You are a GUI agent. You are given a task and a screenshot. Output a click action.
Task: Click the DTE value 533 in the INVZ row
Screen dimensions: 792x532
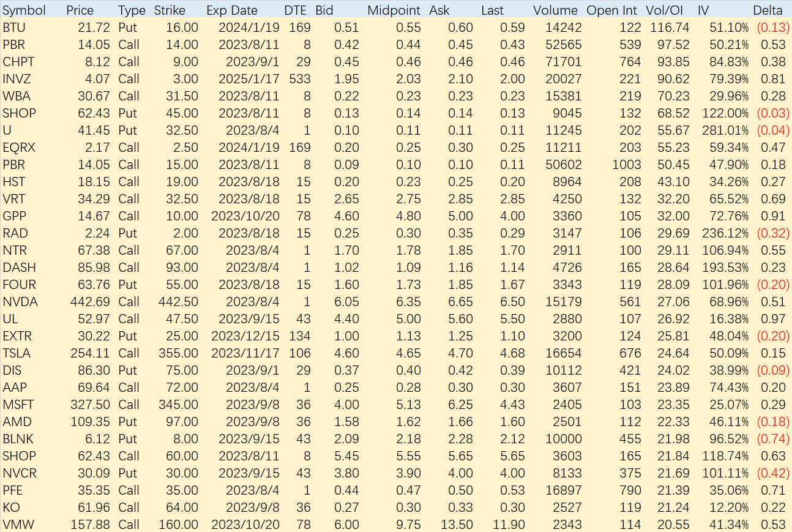(301, 79)
